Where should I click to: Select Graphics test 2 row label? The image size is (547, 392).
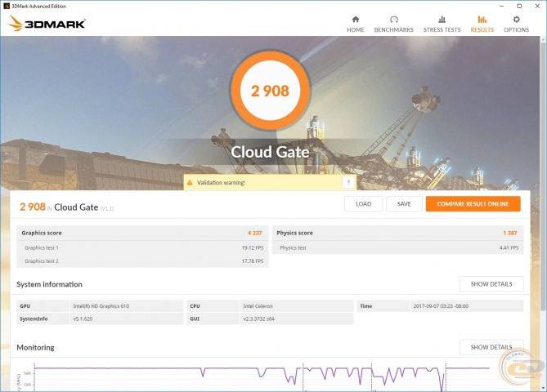click(42, 261)
